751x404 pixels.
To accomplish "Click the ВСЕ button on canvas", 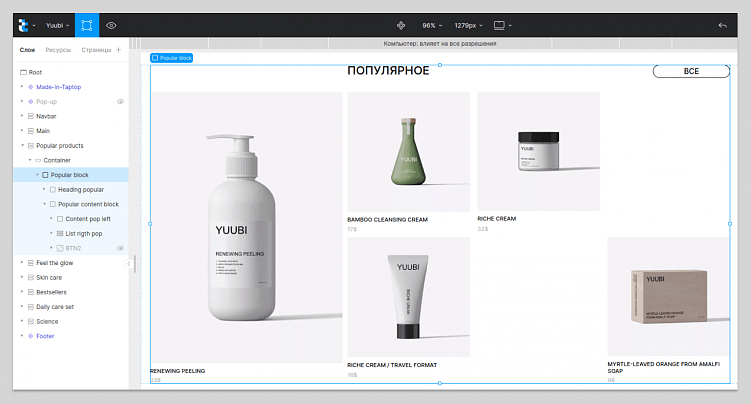I will [691, 71].
